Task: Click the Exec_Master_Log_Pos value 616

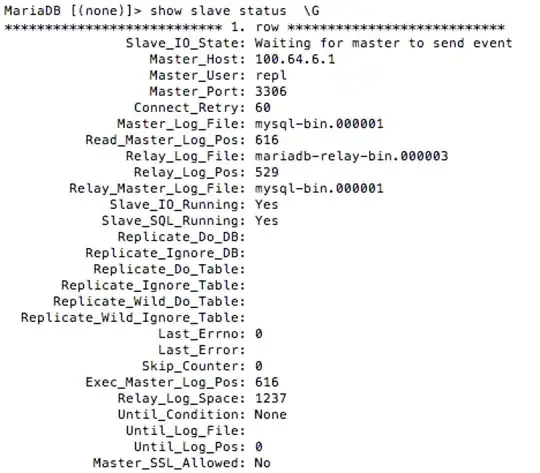Action: pyautogui.click(x=267, y=382)
